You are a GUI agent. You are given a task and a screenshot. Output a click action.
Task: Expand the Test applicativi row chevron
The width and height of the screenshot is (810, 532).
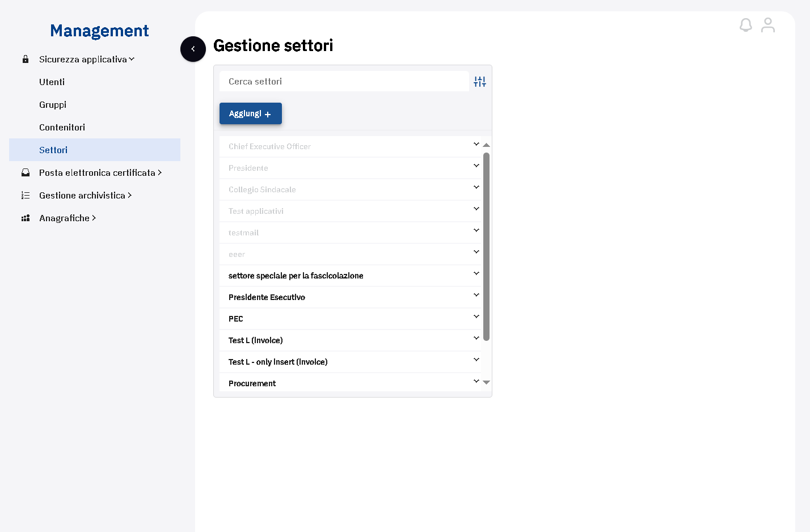pyautogui.click(x=476, y=209)
